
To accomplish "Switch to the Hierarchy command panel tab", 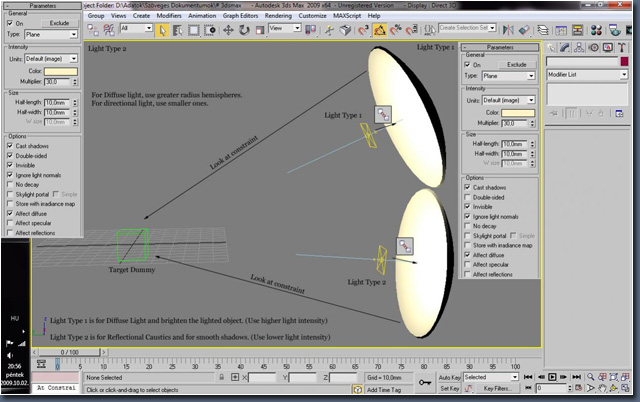I will tap(579, 47).
